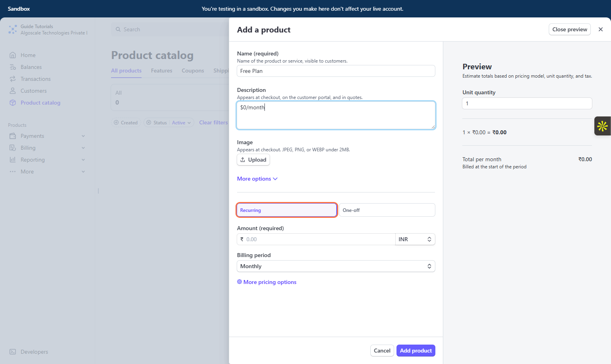
Task: Click the Amount input field
Action: point(316,239)
